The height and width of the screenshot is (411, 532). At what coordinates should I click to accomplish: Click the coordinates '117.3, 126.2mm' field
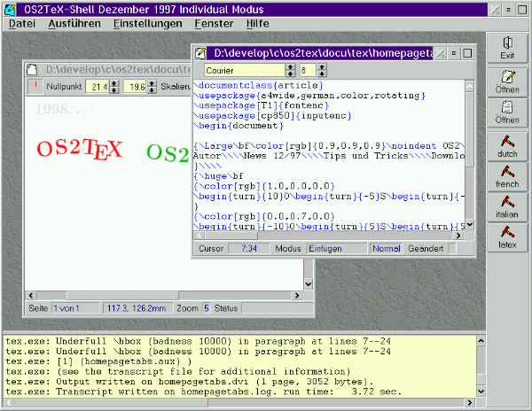click(x=137, y=308)
